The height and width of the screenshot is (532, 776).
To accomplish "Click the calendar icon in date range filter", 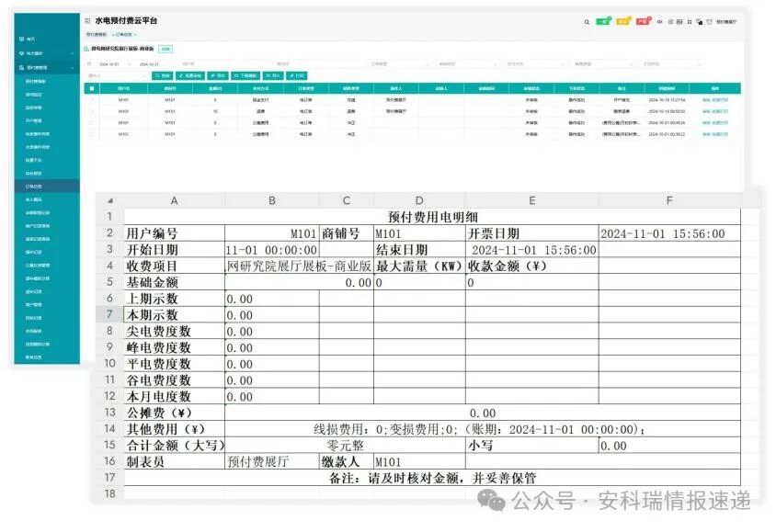I will [89, 63].
